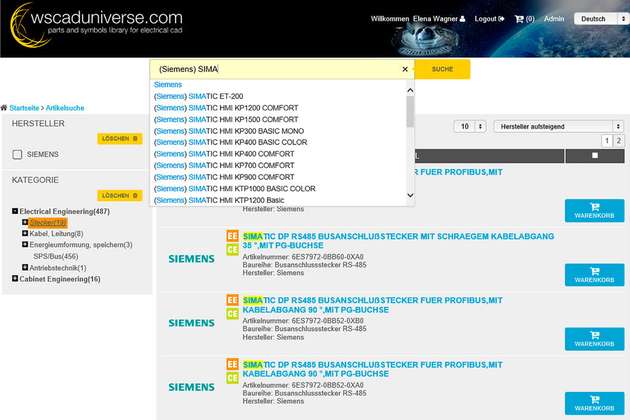Choose Siemens suggestion at top of list
Image resolution: width=630 pixels, height=420 pixels.
pyautogui.click(x=168, y=84)
